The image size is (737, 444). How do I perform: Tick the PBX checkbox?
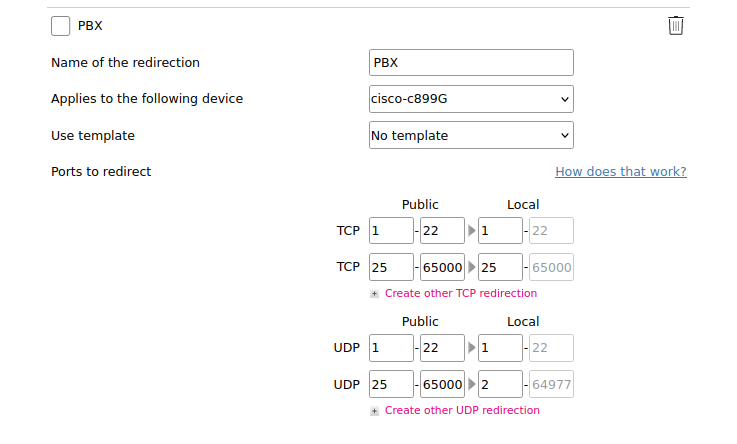[61, 26]
